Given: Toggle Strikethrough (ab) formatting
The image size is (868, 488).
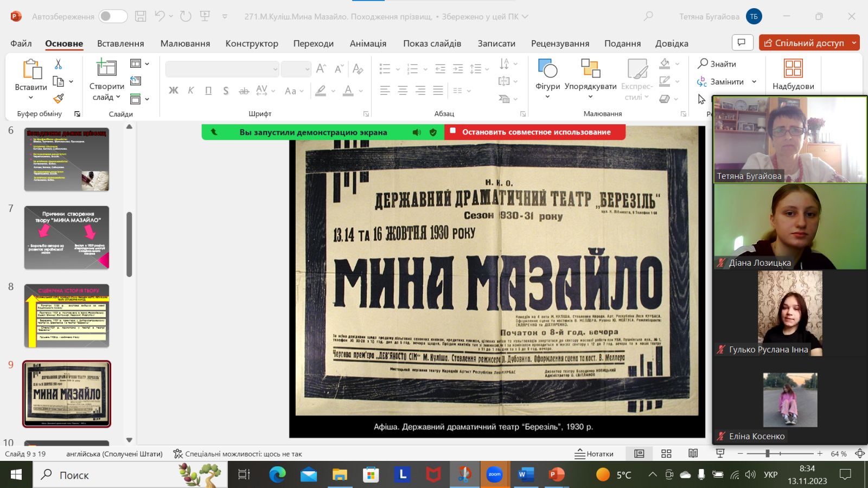Looking at the screenshot, I should tap(244, 91).
